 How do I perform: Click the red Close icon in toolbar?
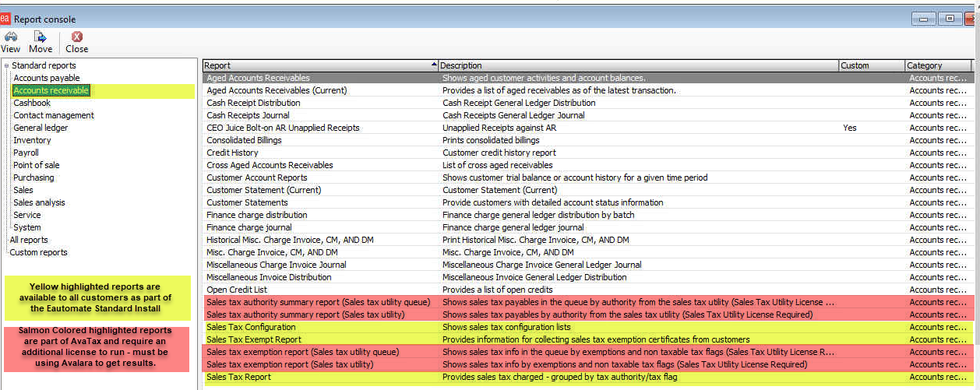click(x=77, y=37)
